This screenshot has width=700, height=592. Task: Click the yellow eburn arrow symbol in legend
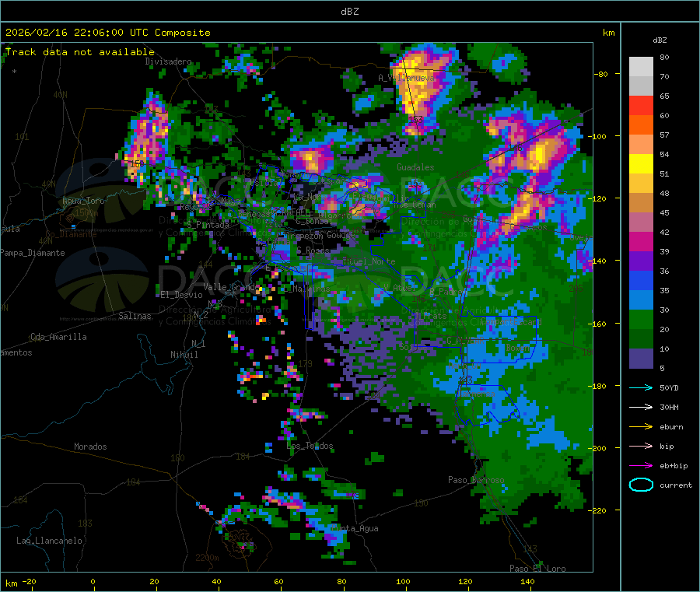tap(641, 426)
